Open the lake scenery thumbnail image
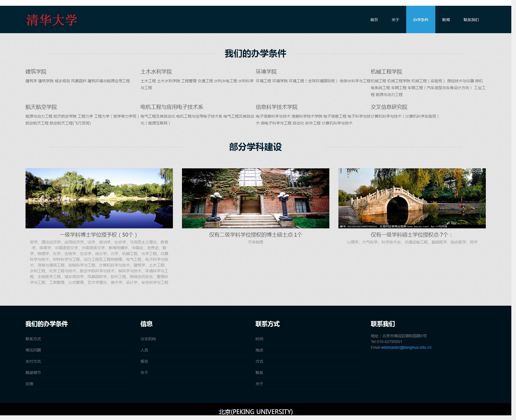Image resolution: width=516 pixels, height=420 pixels. pos(99,198)
